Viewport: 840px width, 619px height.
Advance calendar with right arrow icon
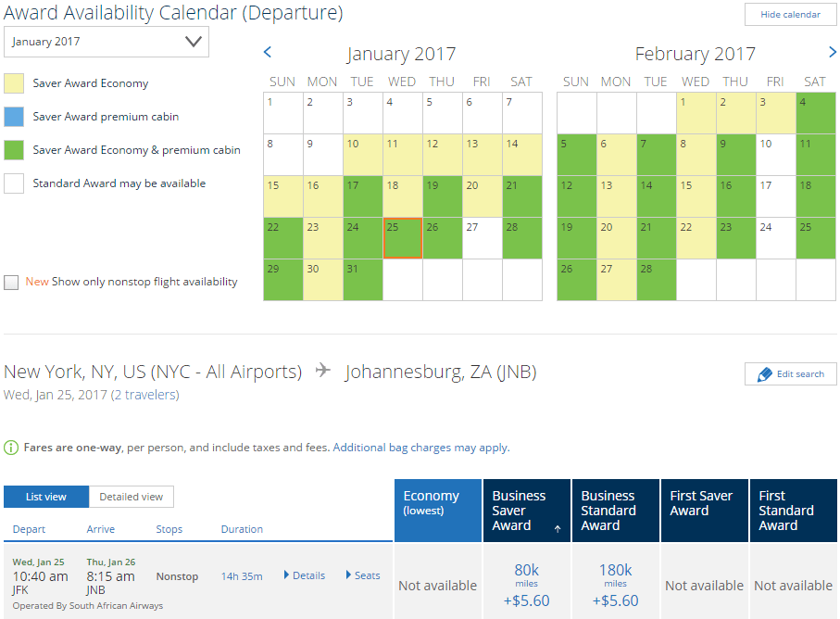(832, 52)
